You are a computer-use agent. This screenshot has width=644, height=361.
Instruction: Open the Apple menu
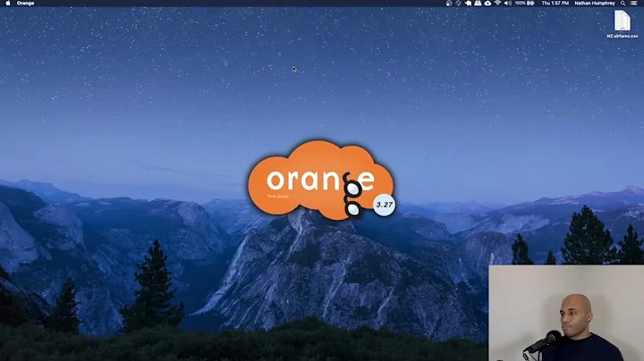[8, 3]
